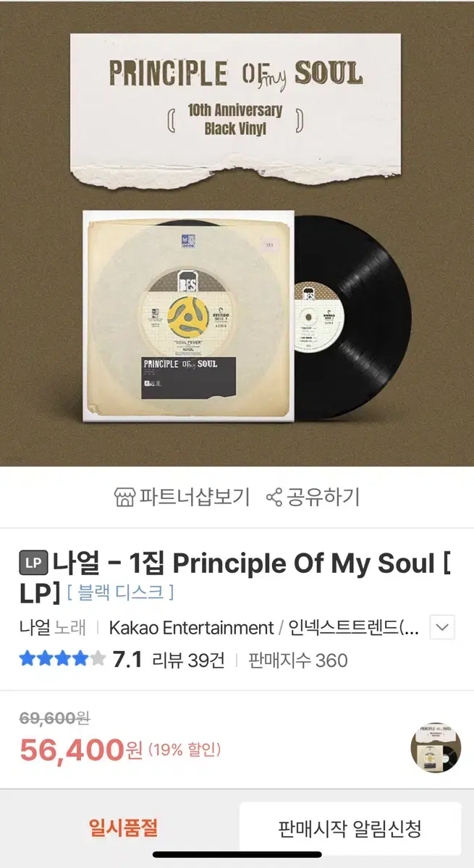Tap the grey fifth star
The height and width of the screenshot is (868, 474).
(x=98, y=659)
